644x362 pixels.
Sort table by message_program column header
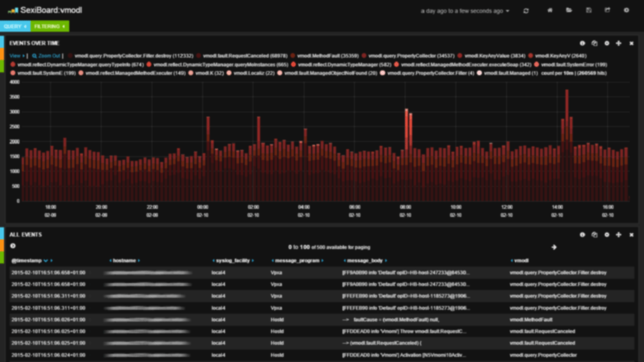point(297,261)
